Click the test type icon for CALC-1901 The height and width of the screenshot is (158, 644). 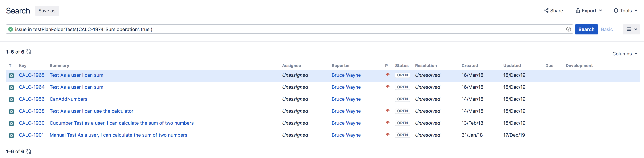pos(11,135)
